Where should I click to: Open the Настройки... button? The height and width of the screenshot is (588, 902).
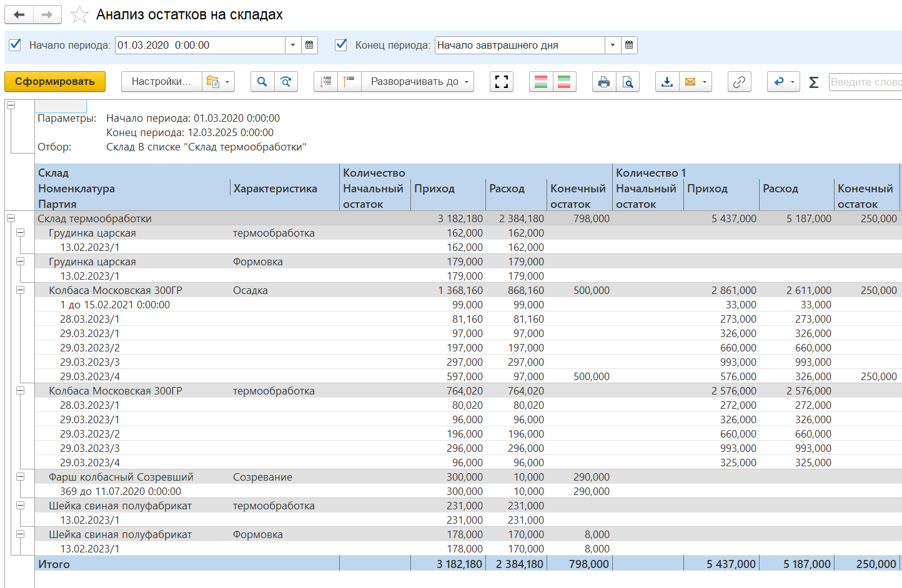[161, 82]
